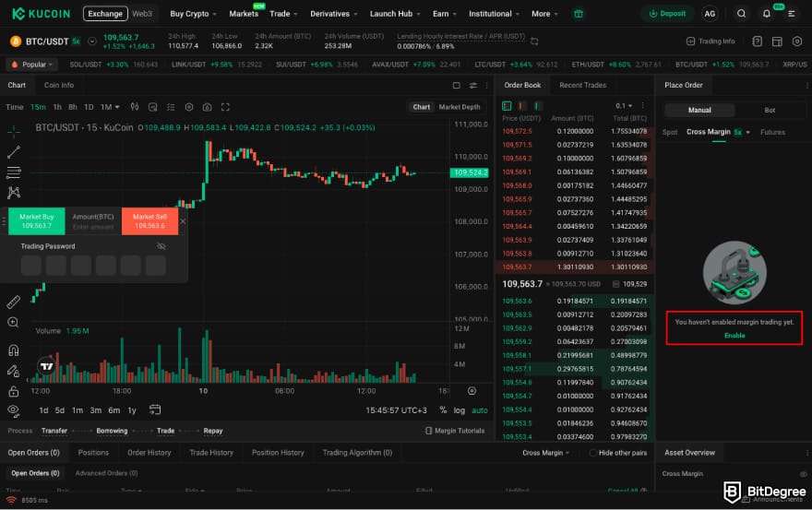
Task: Select the 15m timeframe
Action: [38, 107]
